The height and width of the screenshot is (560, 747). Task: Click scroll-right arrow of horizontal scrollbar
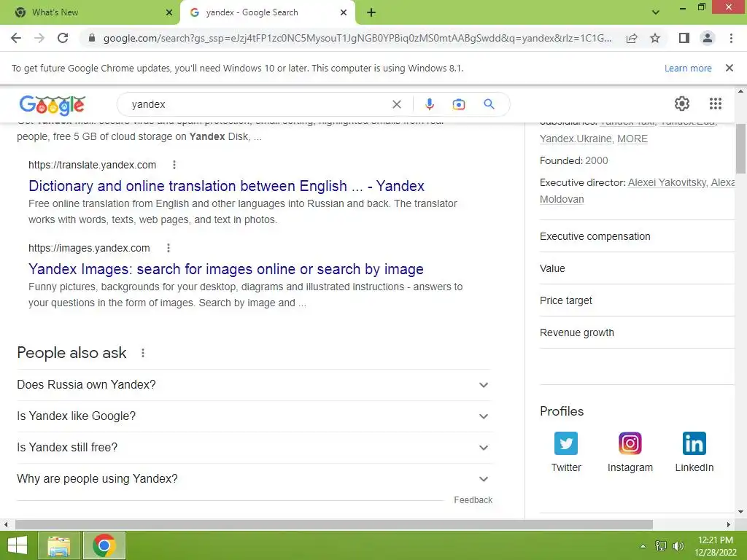729,524
